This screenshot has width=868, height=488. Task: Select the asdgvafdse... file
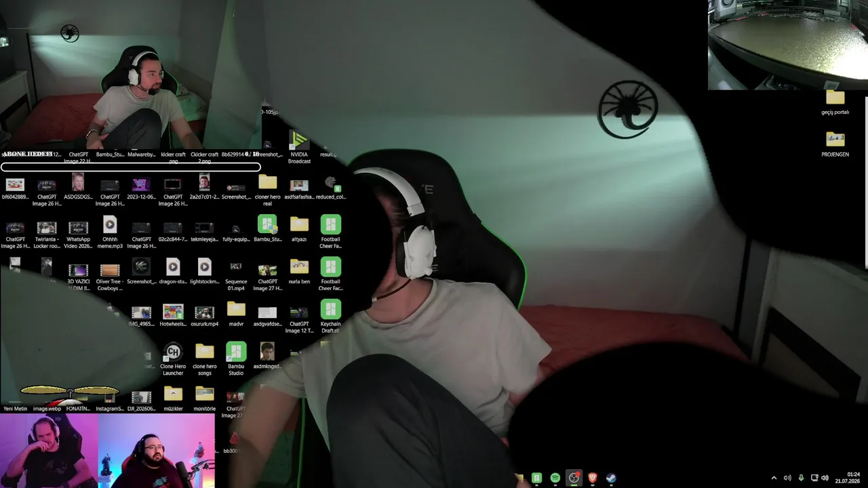pyautogui.click(x=267, y=316)
